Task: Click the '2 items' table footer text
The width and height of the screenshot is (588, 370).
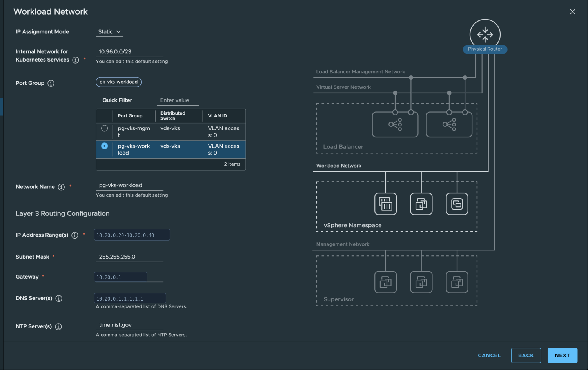Action: pos(232,164)
